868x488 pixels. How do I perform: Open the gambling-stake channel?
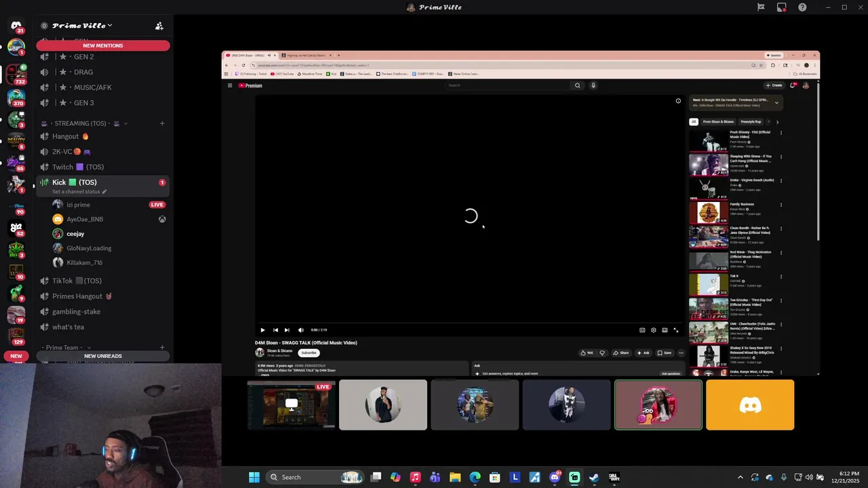[x=103, y=312]
